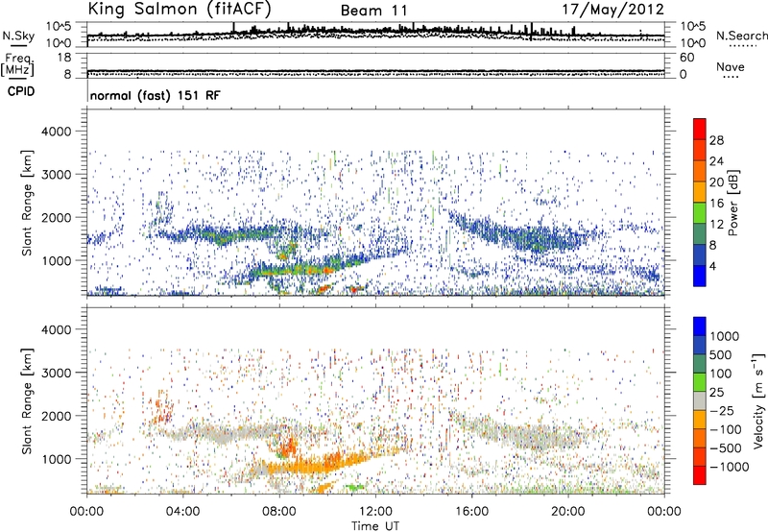
Task: Pick the blue top segment of velocity color bar
Action: tap(700, 326)
